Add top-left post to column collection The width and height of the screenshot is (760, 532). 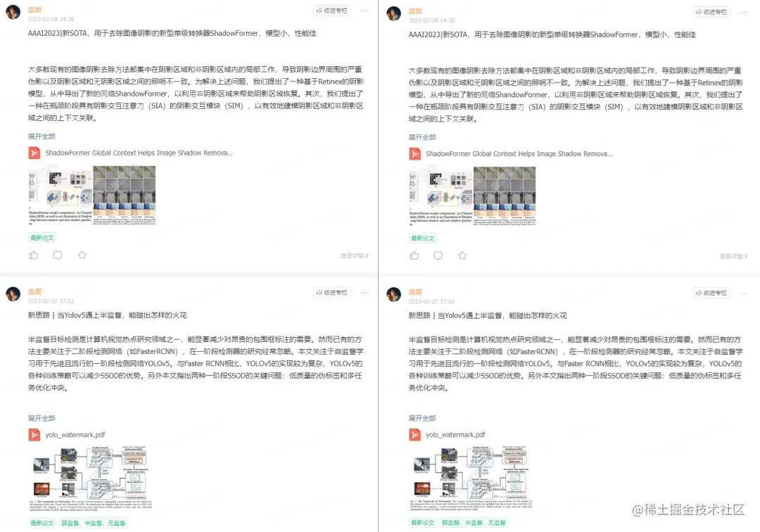[x=332, y=11]
